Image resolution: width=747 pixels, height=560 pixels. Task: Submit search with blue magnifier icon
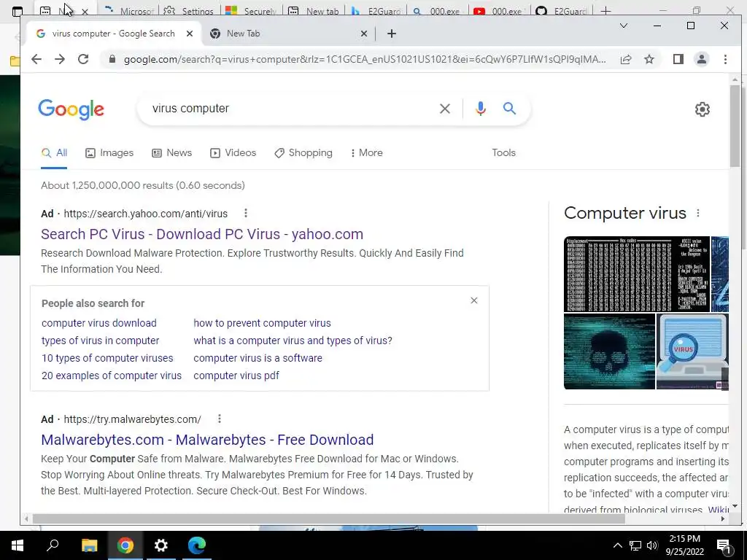(x=509, y=109)
